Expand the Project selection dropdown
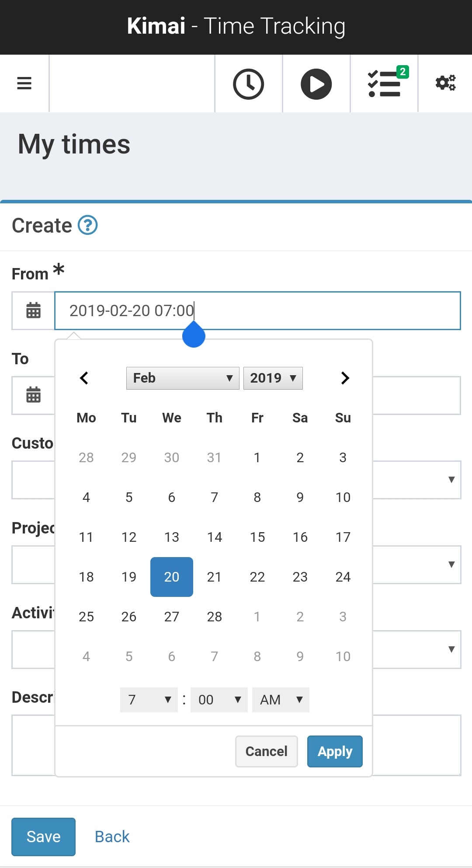472x868 pixels. 451,565
